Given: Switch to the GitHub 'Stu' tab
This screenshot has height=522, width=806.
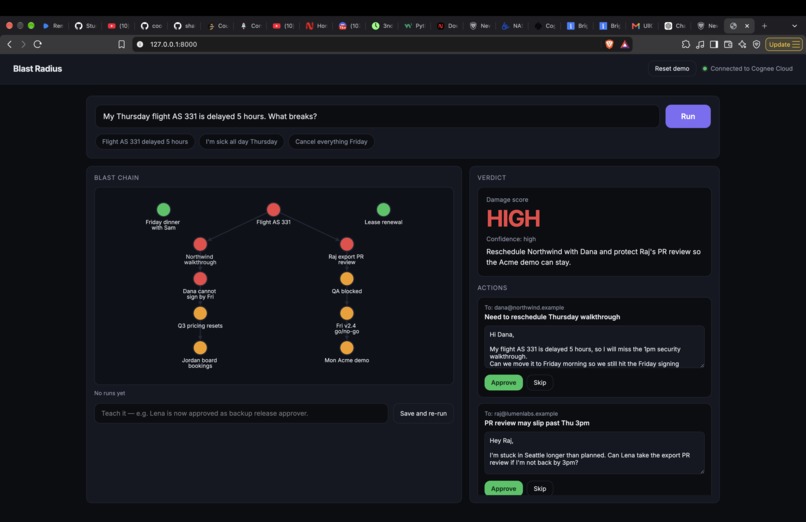Looking at the screenshot, I should [x=85, y=26].
